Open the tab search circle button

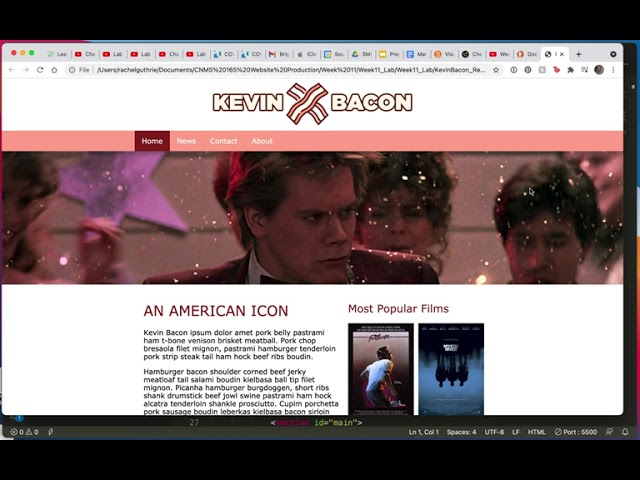pyautogui.click(x=613, y=54)
